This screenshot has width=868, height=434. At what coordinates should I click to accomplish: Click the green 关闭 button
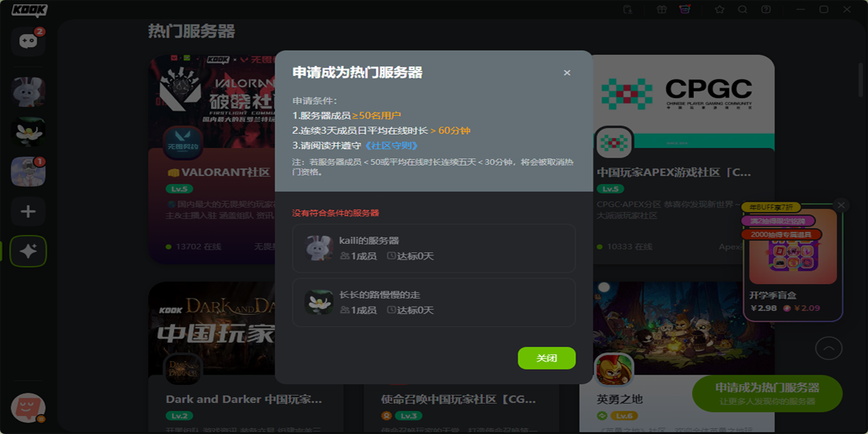tap(546, 358)
